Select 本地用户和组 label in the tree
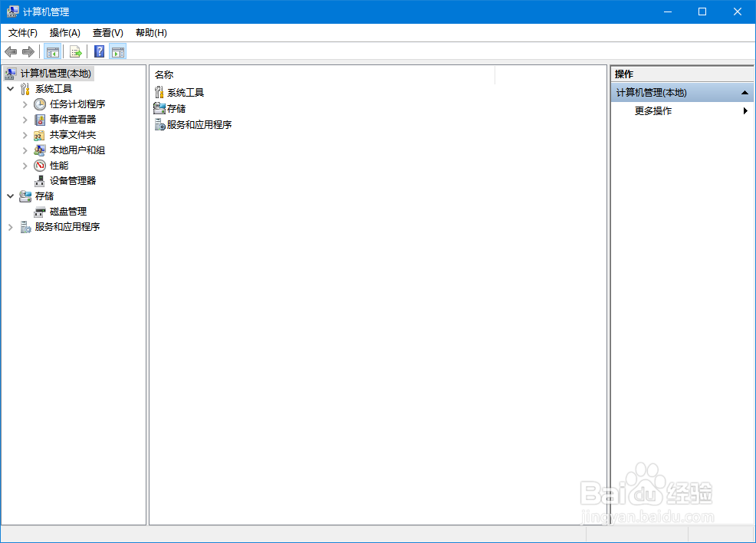Viewport: 756px width, 543px height. pyautogui.click(x=77, y=150)
